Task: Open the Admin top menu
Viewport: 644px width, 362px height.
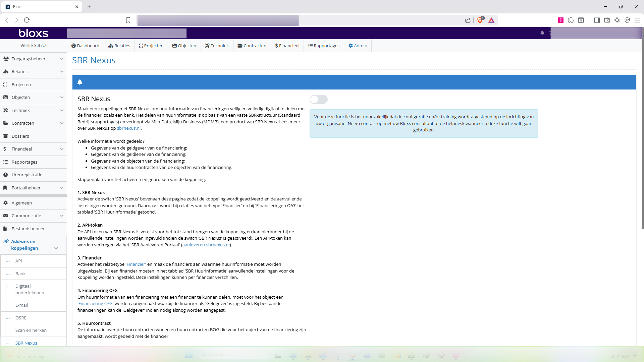Action: (x=358, y=46)
